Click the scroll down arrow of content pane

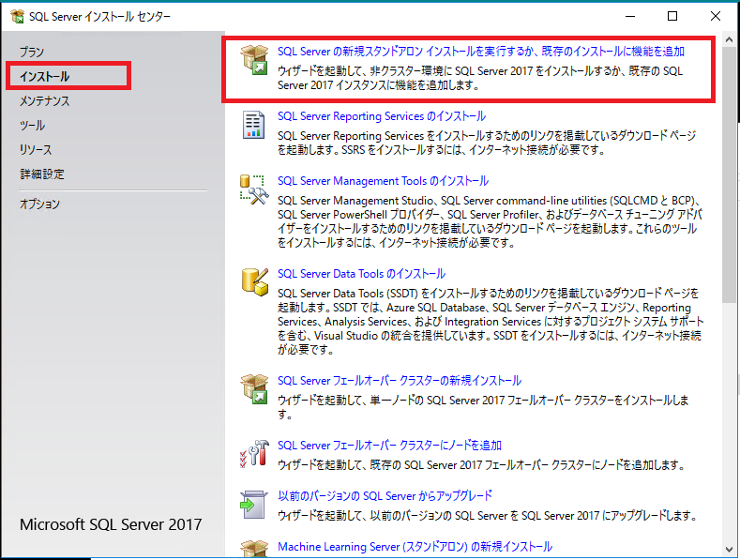tap(729, 549)
